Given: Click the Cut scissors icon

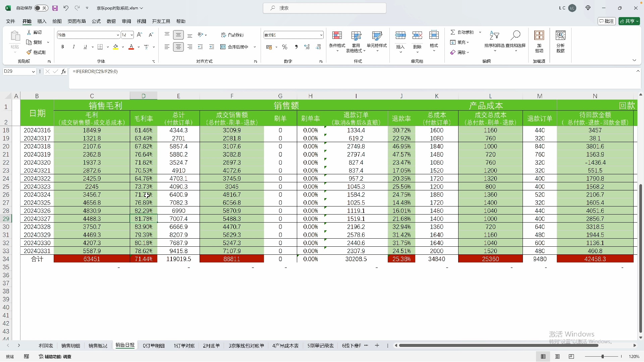Looking at the screenshot, I should click(29, 32).
